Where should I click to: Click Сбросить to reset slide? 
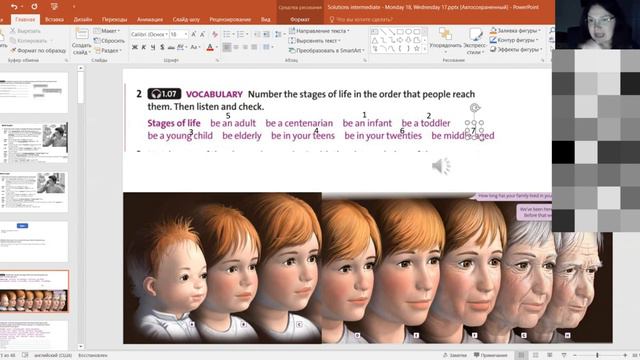109,40
